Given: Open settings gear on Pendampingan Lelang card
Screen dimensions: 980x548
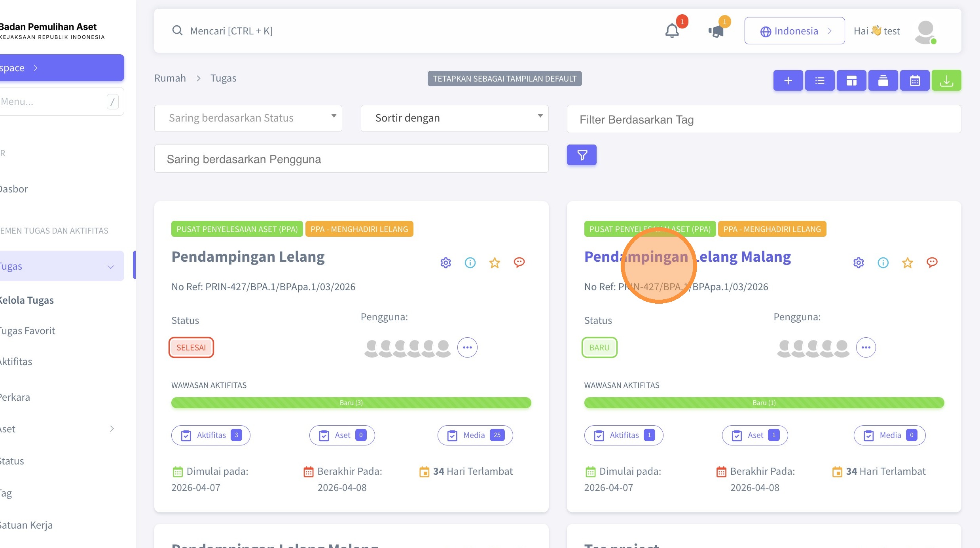Looking at the screenshot, I should 446,263.
